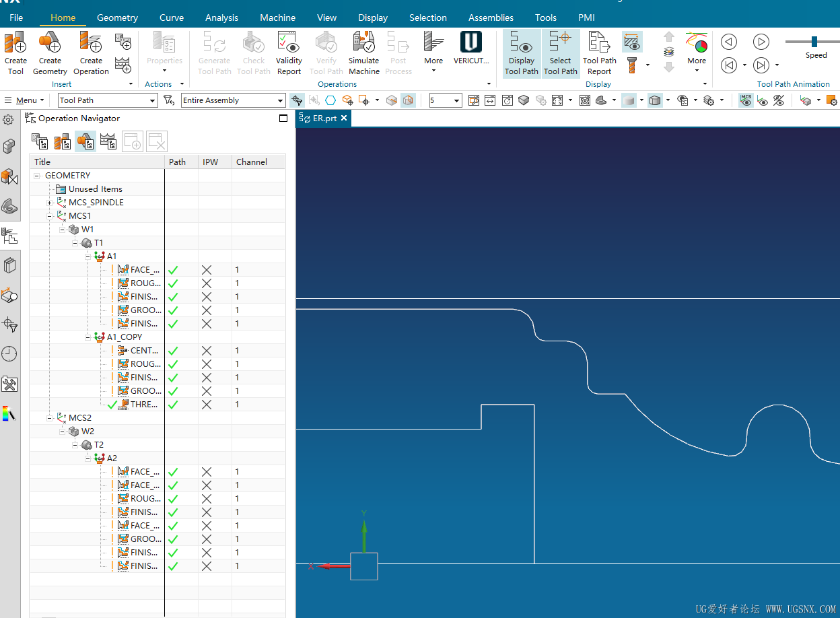The width and height of the screenshot is (840, 618).
Task: Adjust the animation Speed slider
Action: click(x=814, y=42)
